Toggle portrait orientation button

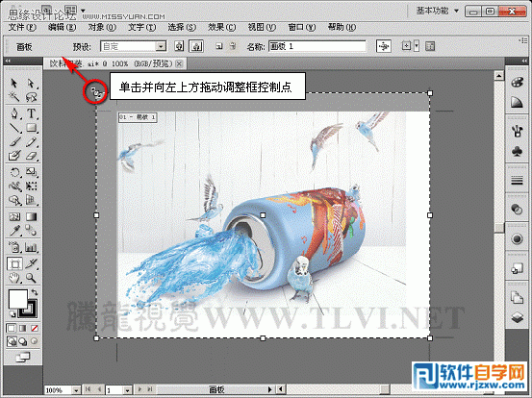[x=179, y=46]
